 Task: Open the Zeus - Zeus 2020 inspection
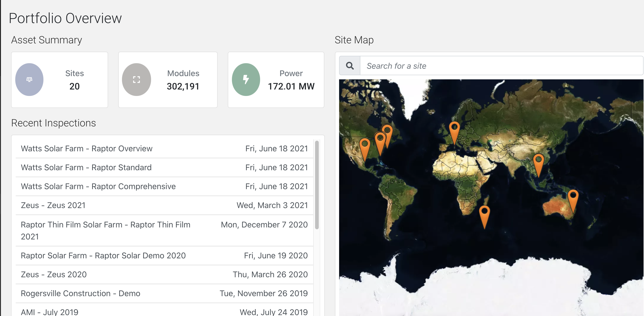pos(164,274)
